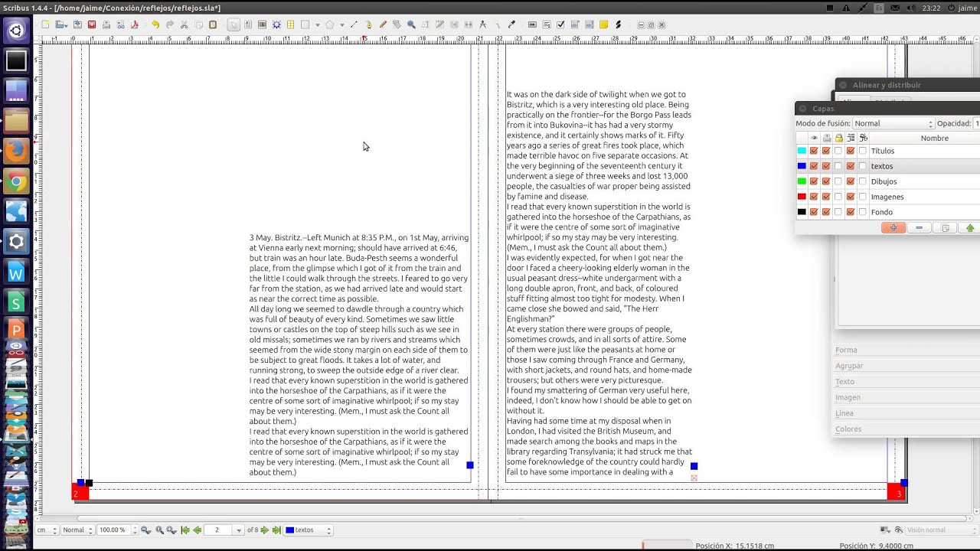The width and height of the screenshot is (980, 551).
Task: Jump to the first page arrow
Action: pos(185,530)
